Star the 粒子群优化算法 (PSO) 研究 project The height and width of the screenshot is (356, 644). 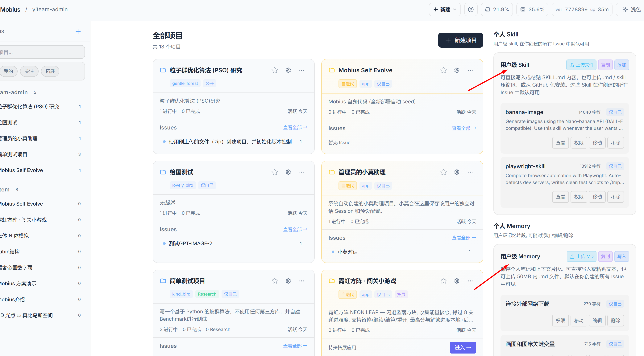click(275, 70)
